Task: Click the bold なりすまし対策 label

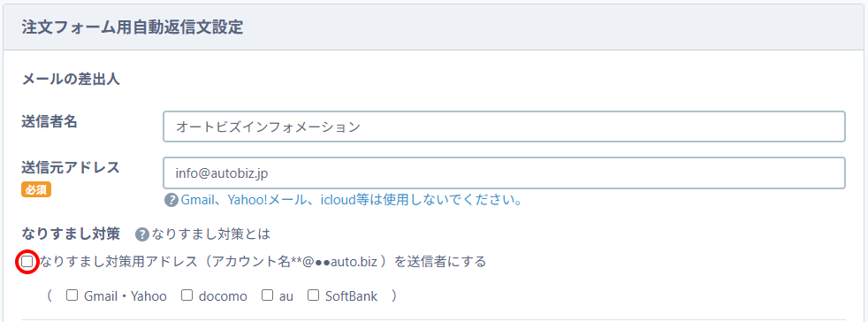Action: click(71, 234)
